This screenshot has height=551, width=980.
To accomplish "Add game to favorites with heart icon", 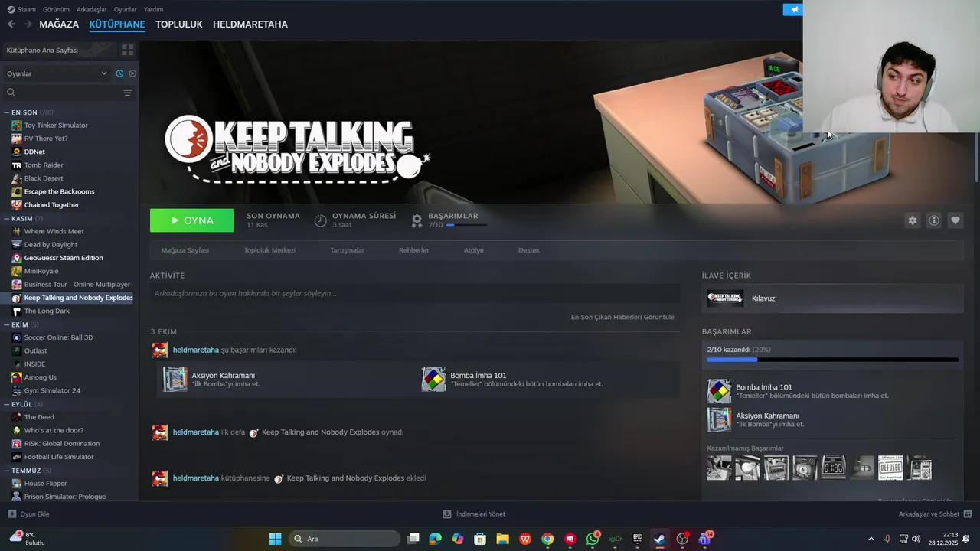I will [x=955, y=220].
